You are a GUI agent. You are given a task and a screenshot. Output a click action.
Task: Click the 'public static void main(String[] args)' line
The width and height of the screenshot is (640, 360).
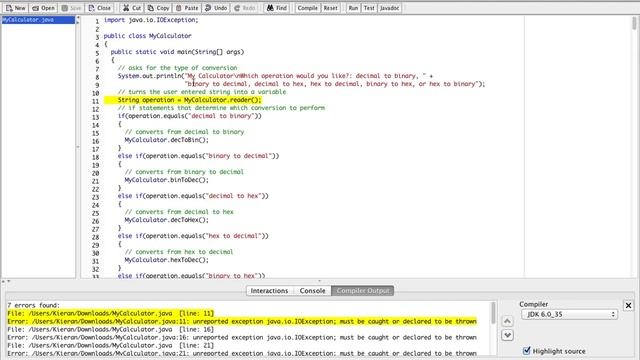point(177,52)
